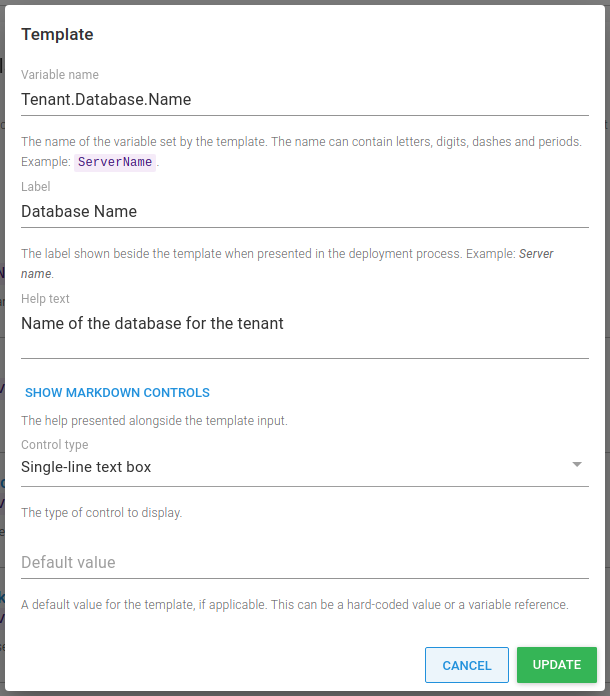Click into the Database Name label field
This screenshot has width=610, height=696.
click(x=304, y=212)
